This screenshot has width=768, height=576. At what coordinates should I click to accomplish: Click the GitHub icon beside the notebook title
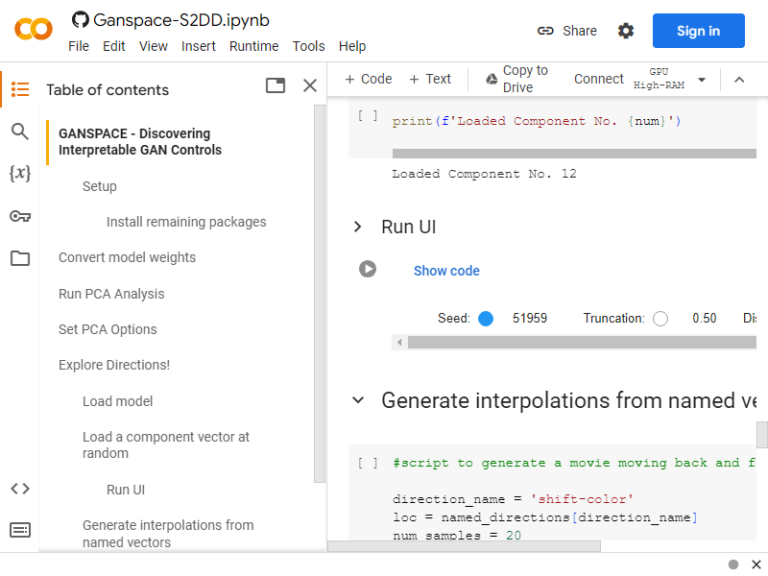80,20
